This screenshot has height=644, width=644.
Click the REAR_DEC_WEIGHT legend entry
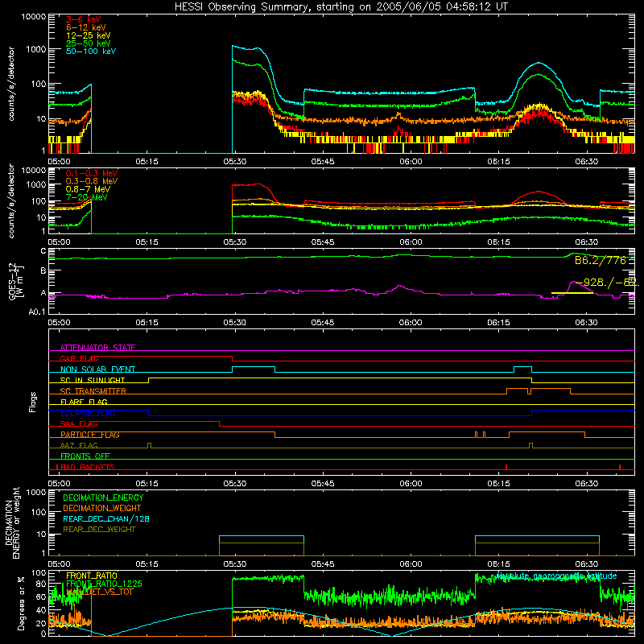coord(99,530)
